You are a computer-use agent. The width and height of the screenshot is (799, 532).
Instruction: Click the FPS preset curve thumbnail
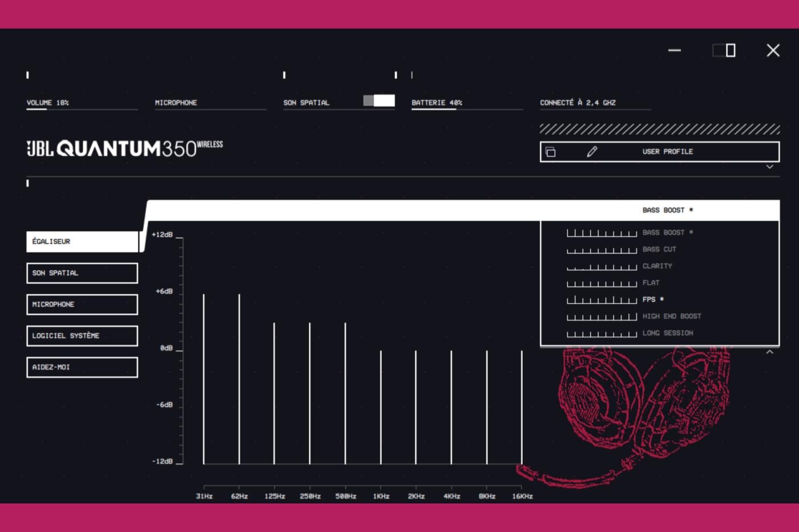point(602,300)
